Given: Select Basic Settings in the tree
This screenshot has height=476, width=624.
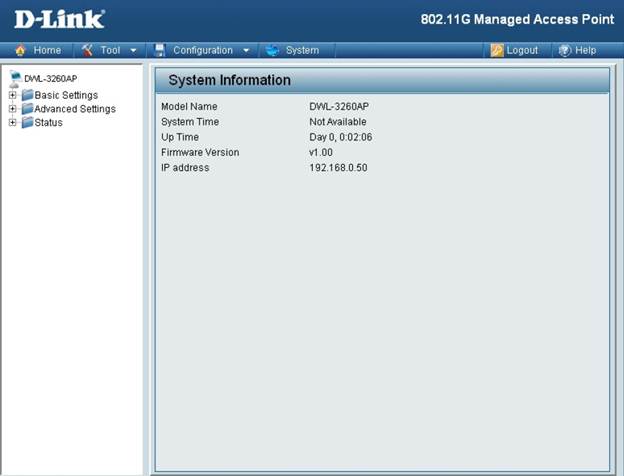Looking at the screenshot, I should pos(66,95).
